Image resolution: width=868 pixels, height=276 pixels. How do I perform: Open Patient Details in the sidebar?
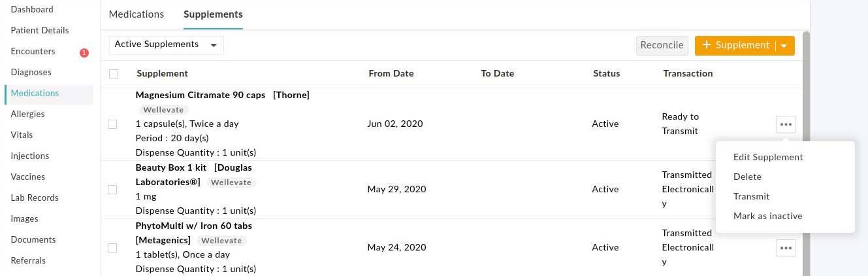40,31
